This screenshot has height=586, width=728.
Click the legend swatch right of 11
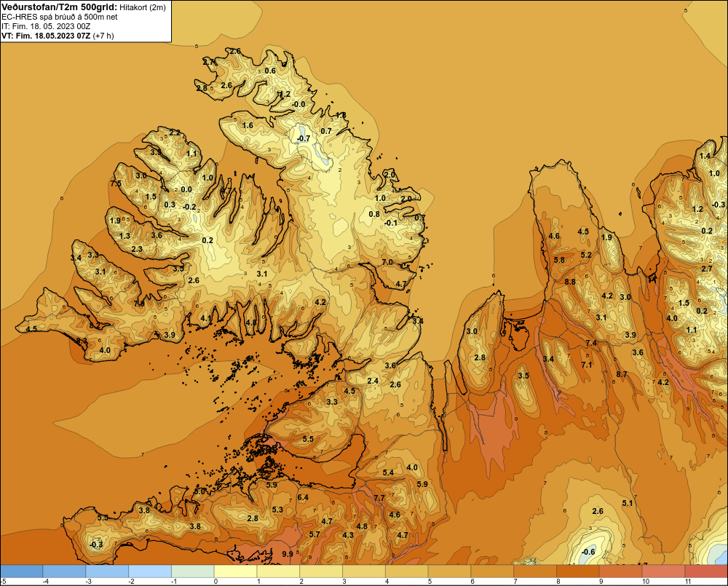click(x=706, y=571)
